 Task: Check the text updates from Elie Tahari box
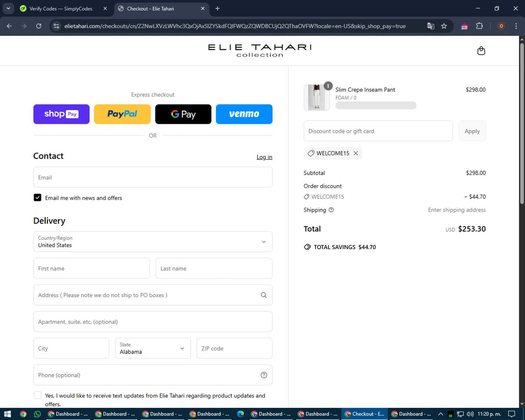point(37,395)
